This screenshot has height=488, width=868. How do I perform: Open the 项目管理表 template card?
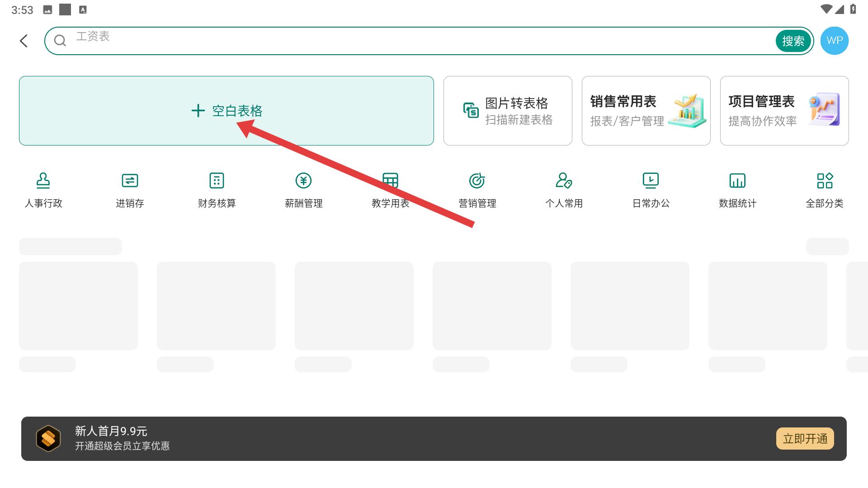[784, 111]
